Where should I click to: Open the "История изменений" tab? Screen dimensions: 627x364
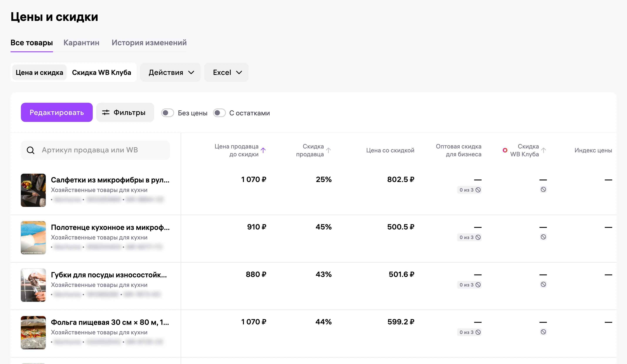point(149,42)
